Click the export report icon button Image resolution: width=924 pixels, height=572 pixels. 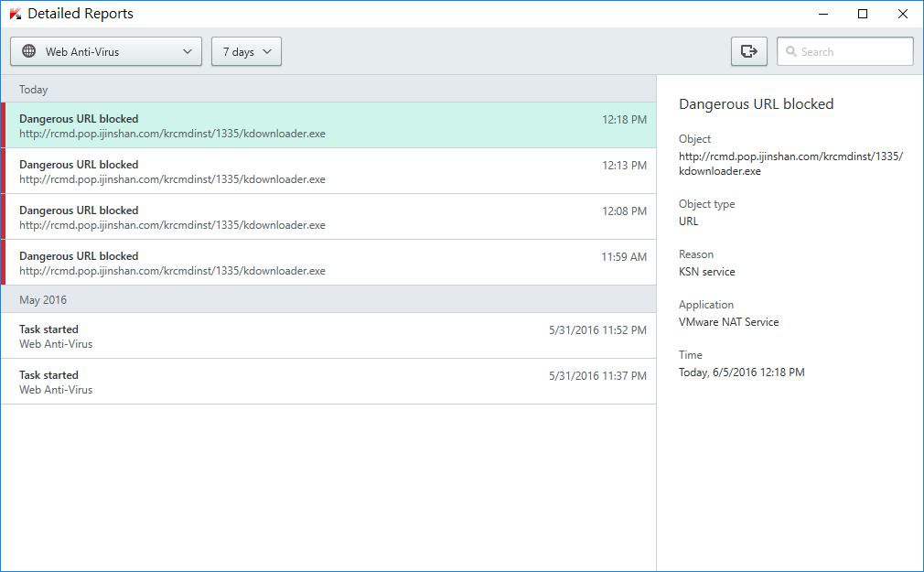click(x=748, y=52)
